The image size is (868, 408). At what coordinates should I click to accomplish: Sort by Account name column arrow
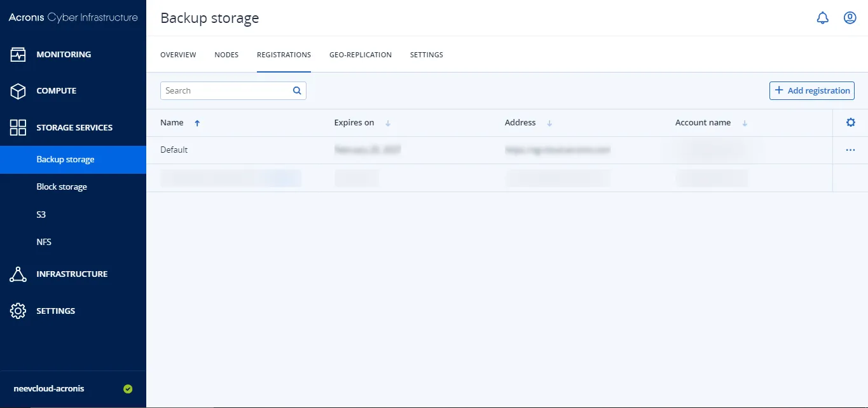point(745,123)
